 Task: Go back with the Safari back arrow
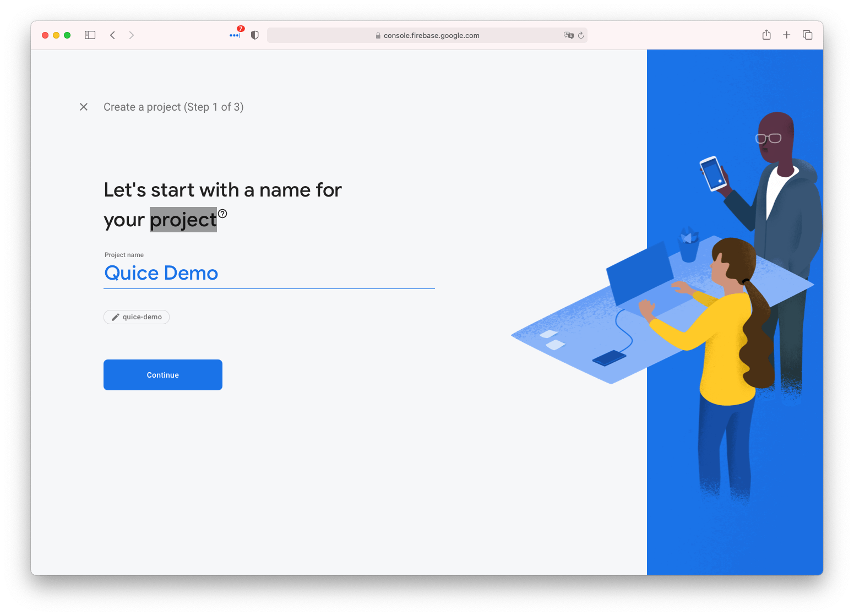click(x=112, y=35)
